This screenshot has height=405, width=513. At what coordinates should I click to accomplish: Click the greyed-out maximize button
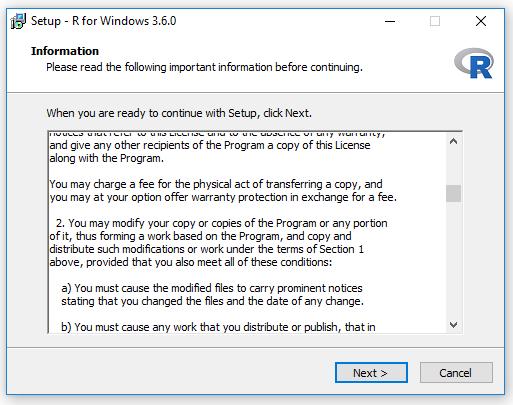[435, 21]
